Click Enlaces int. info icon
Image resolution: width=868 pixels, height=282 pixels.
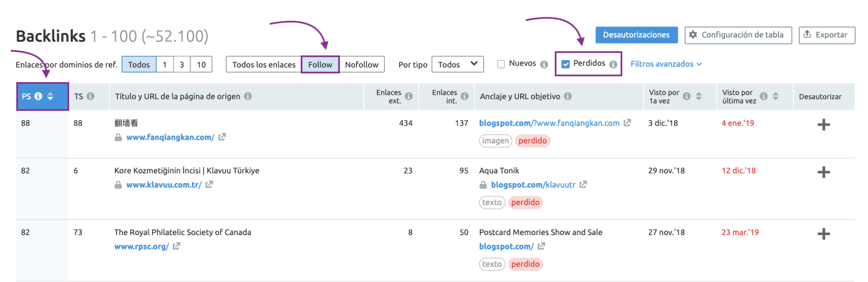tap(465, 96)
